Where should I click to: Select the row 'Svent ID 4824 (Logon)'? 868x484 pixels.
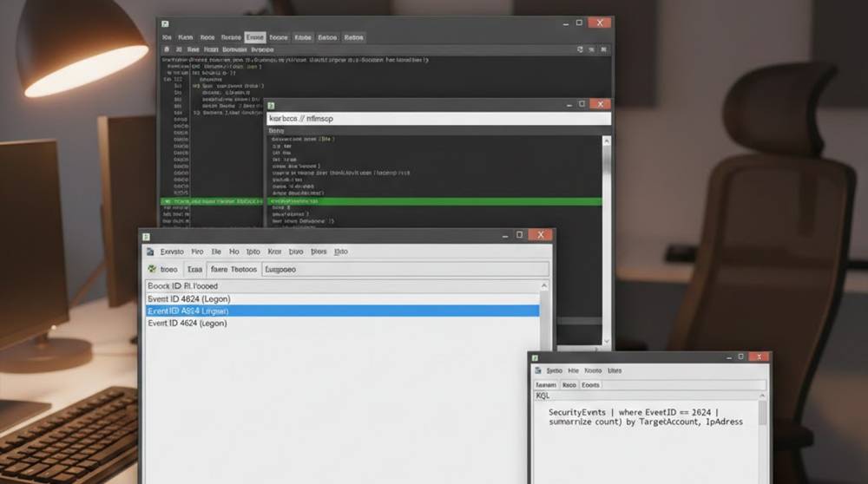click(342, 298)
